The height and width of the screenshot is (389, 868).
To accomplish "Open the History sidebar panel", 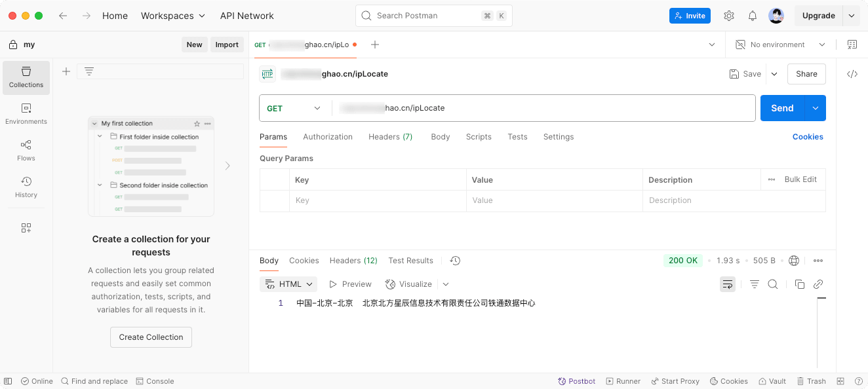I will click(x=26, y=187).
